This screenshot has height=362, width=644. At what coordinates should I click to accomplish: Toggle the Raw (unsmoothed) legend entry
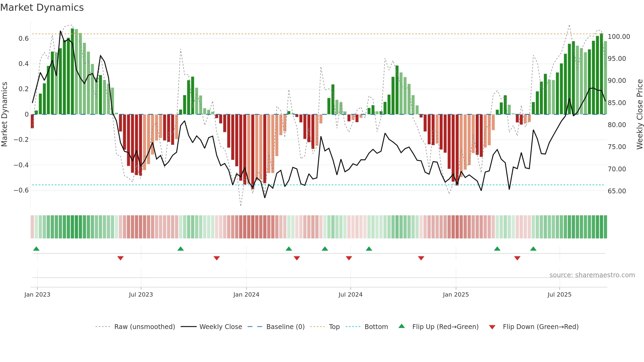tap(135, 327)
